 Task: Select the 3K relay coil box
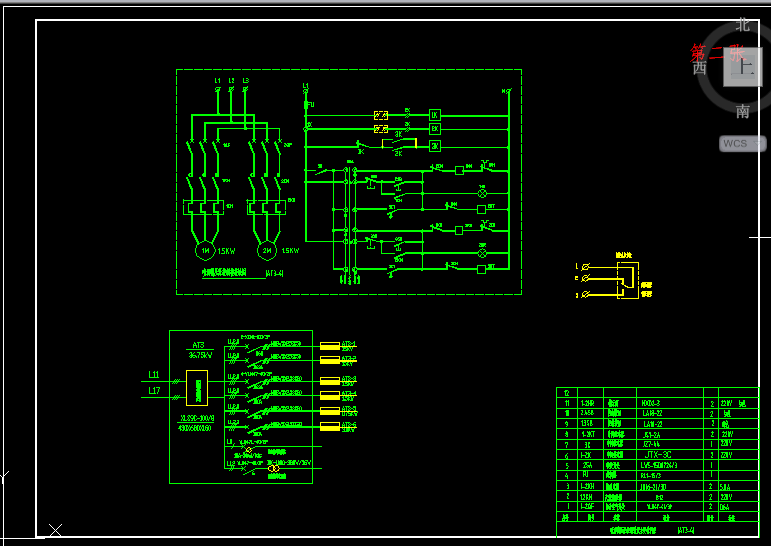(x=435, y=146)
